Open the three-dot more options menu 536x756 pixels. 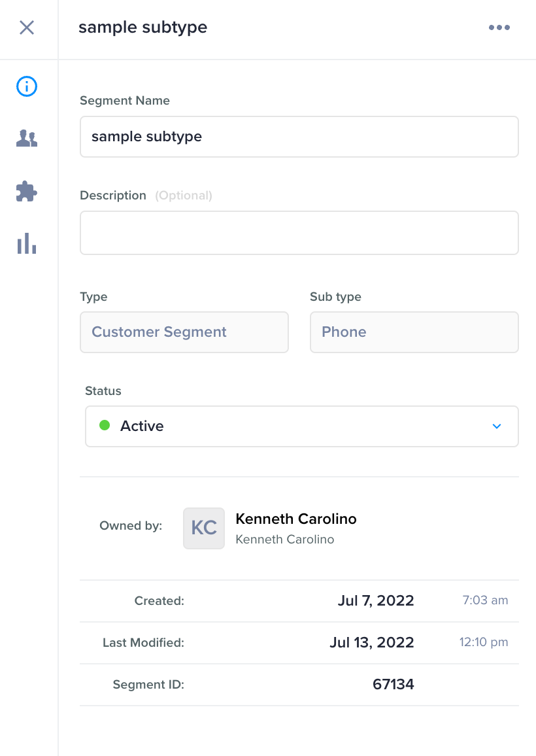point(499,27)
